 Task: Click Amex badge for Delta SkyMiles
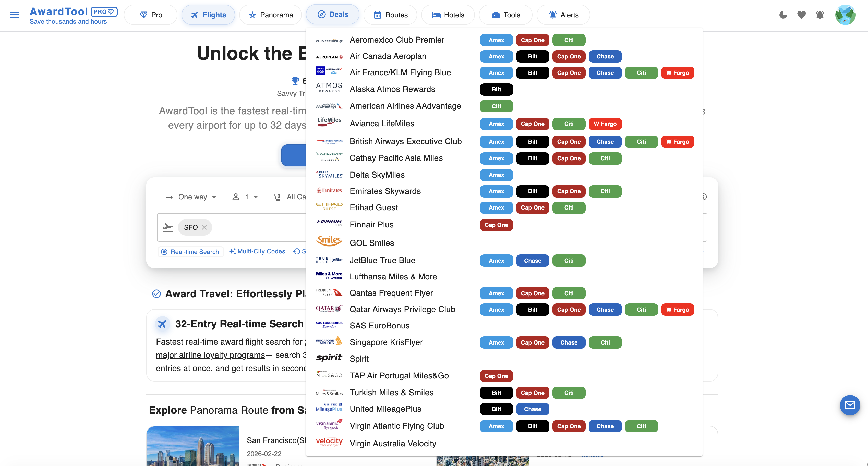point(496,175)
